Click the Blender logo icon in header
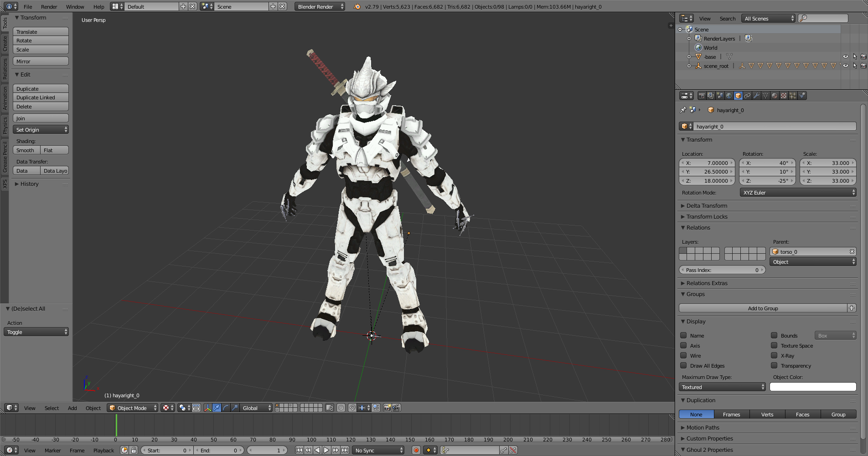 pyautogui.click(x=357, y=6)
